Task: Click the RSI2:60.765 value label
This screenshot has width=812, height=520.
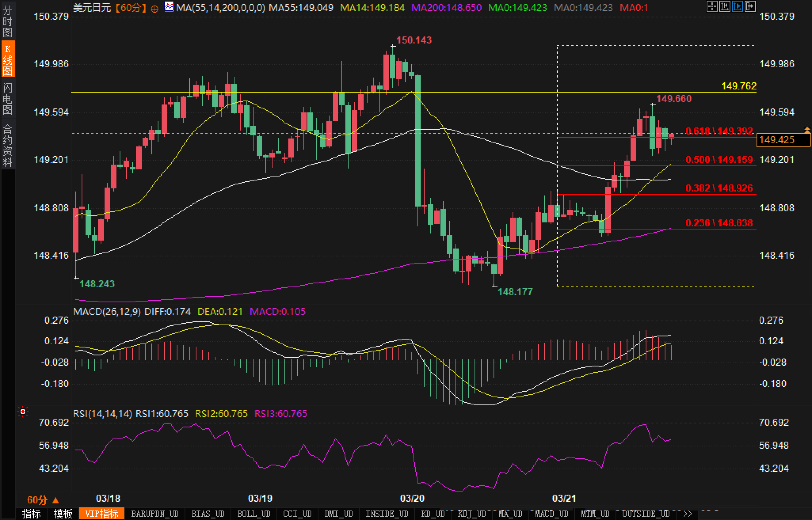Action: tap(221, 414)
